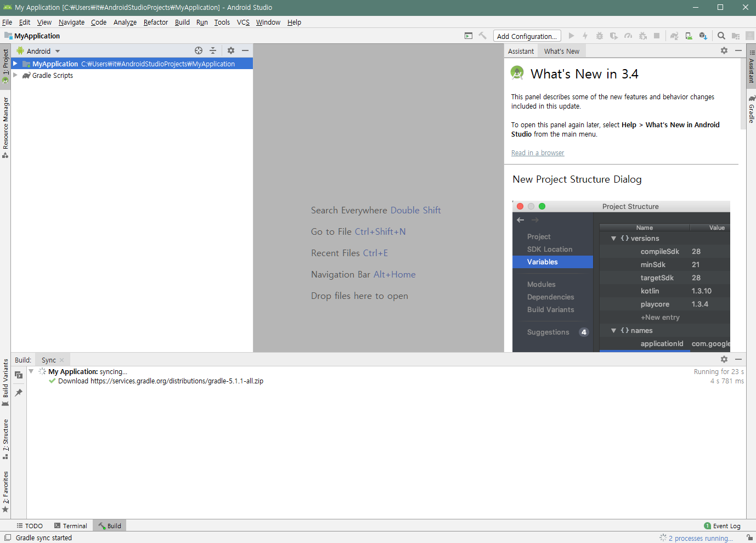Open the File menu
This screenshot has width=756, height=543.
7,22
